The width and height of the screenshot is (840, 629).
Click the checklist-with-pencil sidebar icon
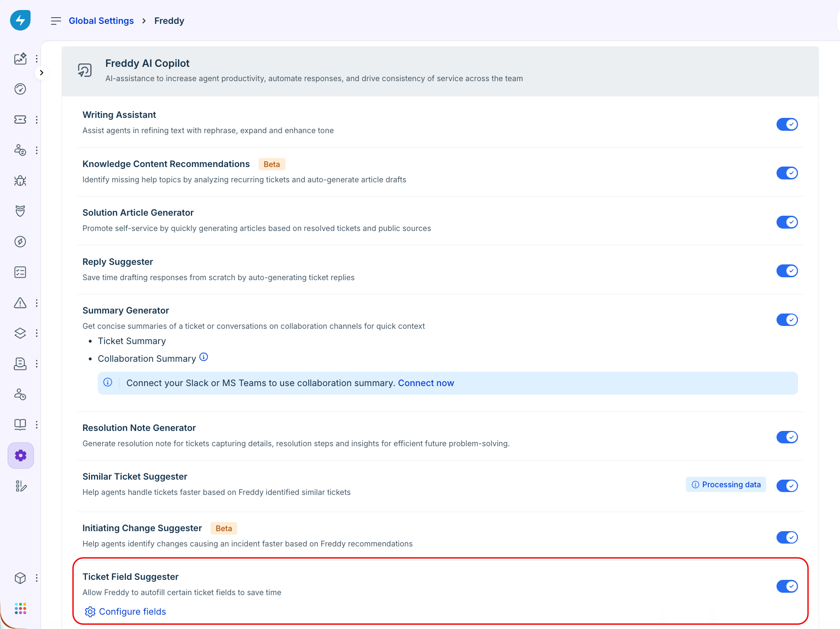pyautogui.click(x=21, y=486)
